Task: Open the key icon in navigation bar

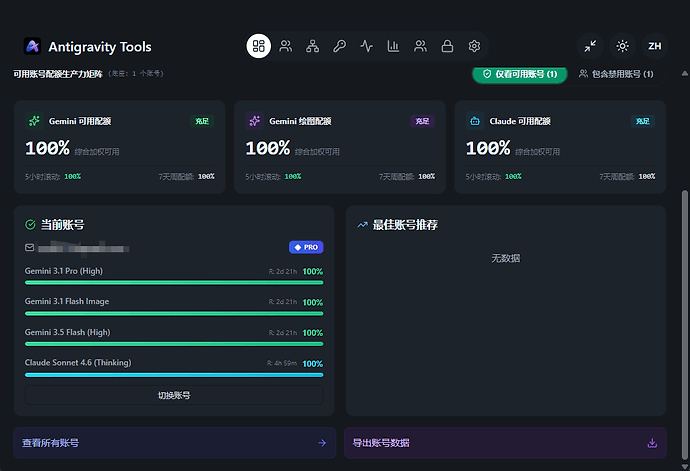Action: (339, 46)
